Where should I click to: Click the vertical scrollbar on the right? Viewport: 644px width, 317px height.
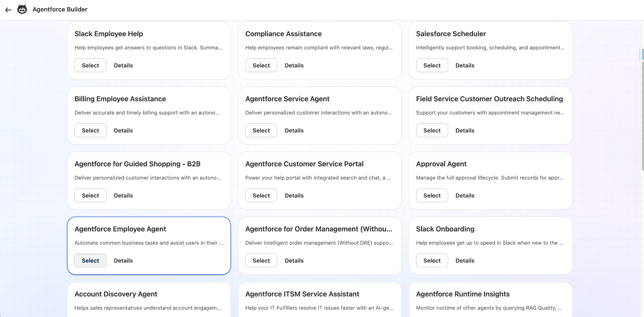pos(642,116)
